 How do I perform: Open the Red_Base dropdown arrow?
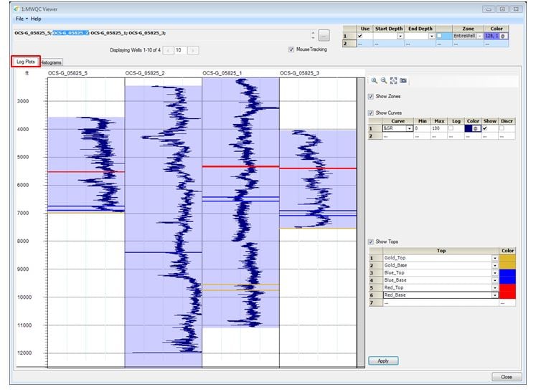click(x=494, y=295)
